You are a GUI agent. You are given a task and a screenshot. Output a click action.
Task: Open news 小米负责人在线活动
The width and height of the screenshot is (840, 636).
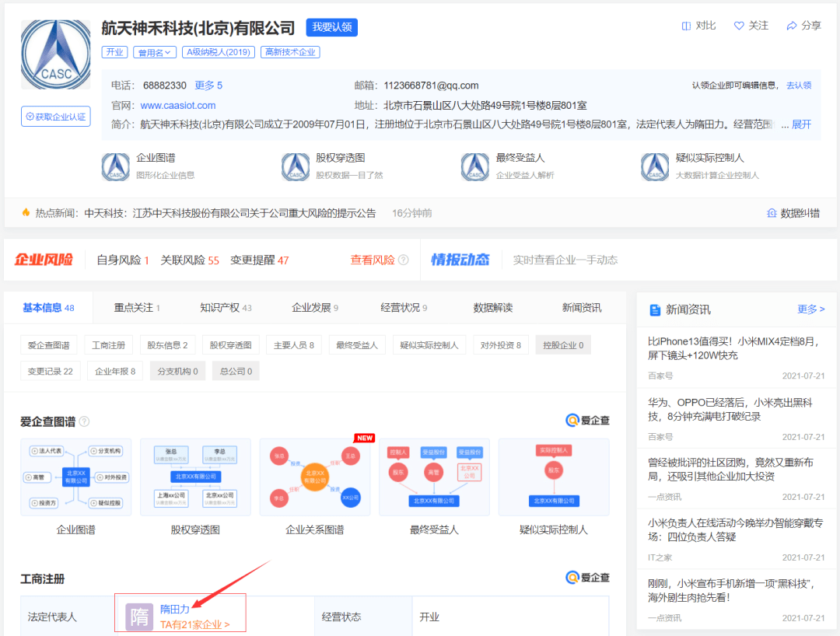click(736, 530)
